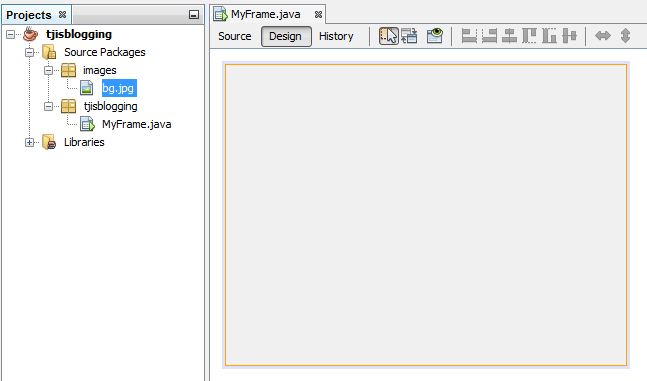
Task: Collapse the images package
Action: click(x=48, y=71)
